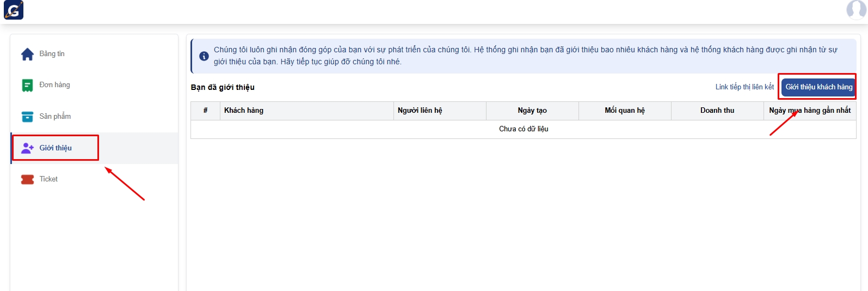Click the info icon in the blue banner
The image size is (868, 291).
(x=204, y=56)
